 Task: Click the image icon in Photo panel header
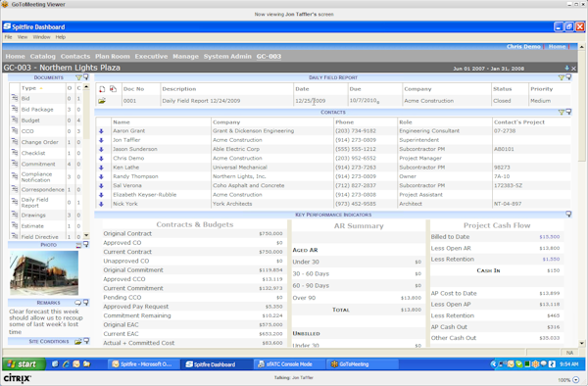78,245
